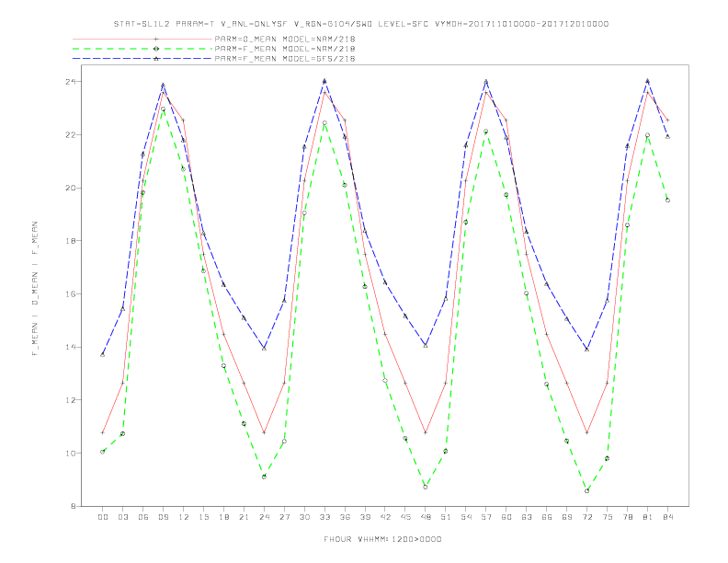Click x-axis forecast hour label 30

(x=304, y=517)
